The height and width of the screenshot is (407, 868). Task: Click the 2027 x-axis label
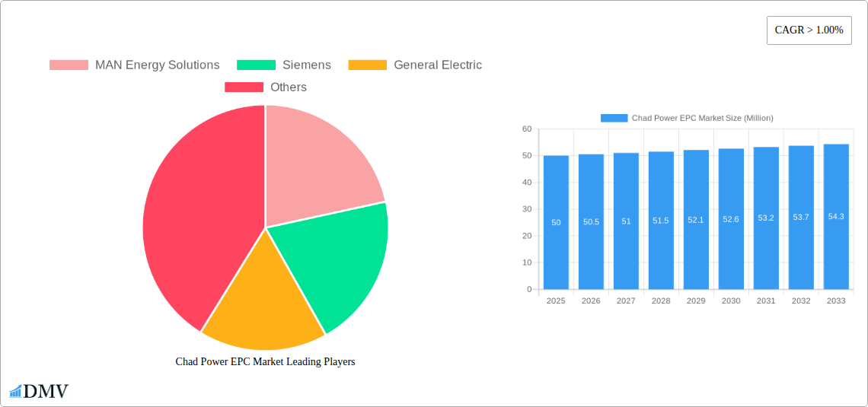click(x=626, y=301)
